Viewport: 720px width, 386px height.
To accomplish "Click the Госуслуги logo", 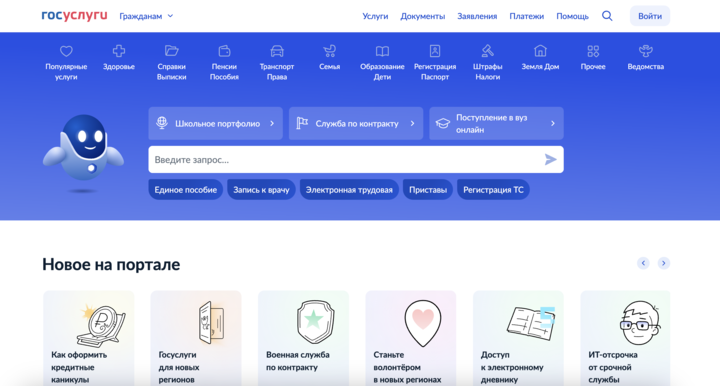I will tap(74, 16).
